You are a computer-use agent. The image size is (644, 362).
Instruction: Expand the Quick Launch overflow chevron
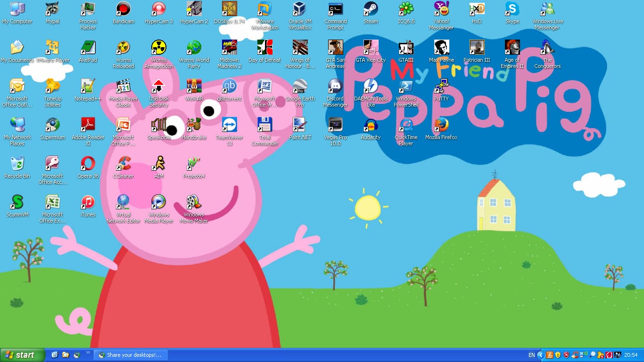click(x=88, y=353)
